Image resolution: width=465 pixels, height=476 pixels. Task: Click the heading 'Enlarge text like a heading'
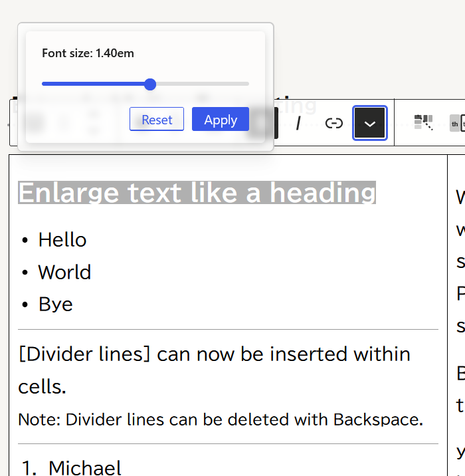click(x=197, y=193)
